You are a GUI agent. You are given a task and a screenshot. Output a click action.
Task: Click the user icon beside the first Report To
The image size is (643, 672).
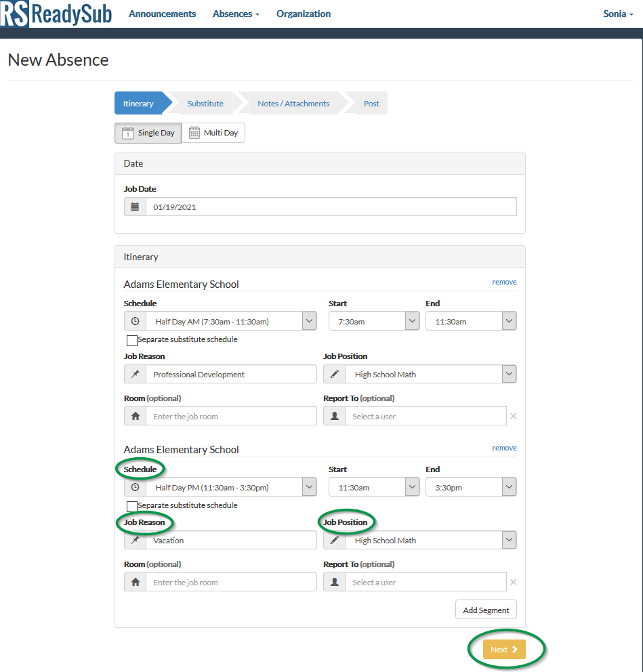coord(333,415)
